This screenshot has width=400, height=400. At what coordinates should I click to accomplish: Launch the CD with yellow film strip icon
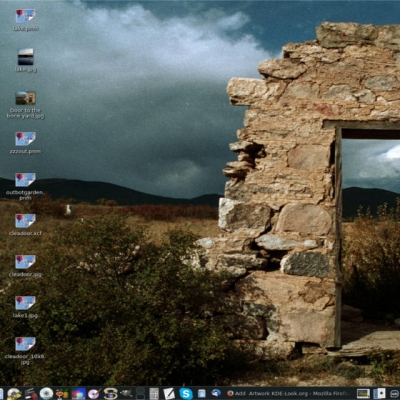click(14, 394)
